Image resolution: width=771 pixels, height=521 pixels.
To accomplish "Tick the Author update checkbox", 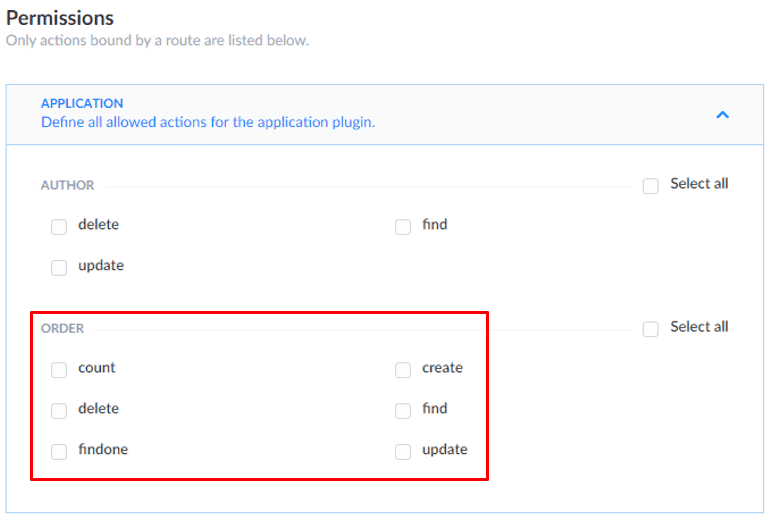I will [x=59, y=267].
